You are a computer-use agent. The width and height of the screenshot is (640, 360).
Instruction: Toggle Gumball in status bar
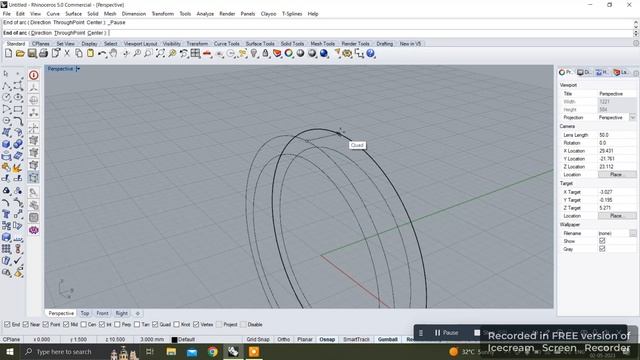coord(387,340)
